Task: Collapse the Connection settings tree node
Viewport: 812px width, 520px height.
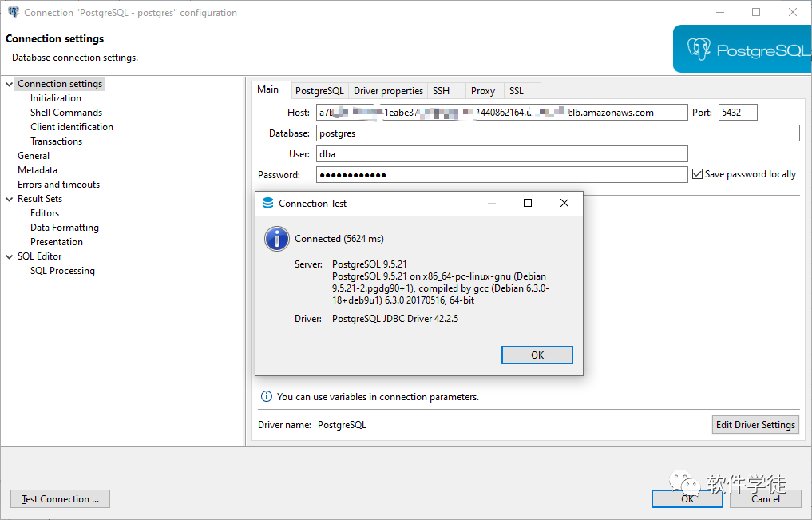Action: pos(9,84)
